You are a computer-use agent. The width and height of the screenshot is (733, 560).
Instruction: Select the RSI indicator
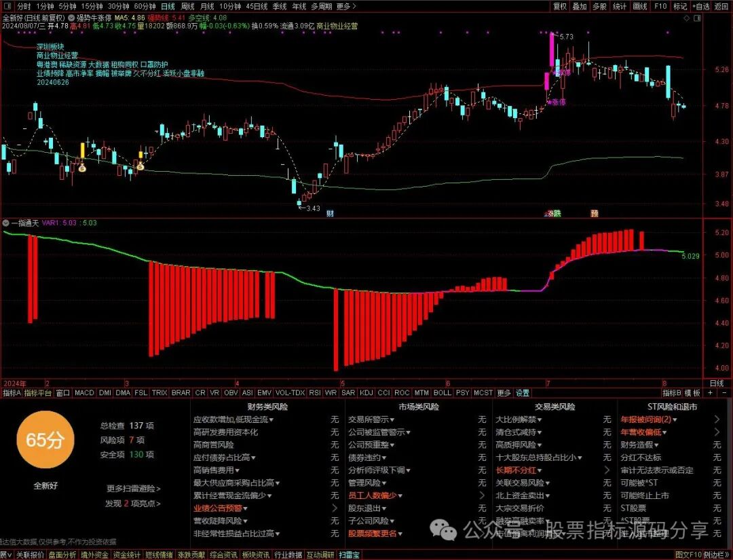pyautogui.click(x=315, y=393)
